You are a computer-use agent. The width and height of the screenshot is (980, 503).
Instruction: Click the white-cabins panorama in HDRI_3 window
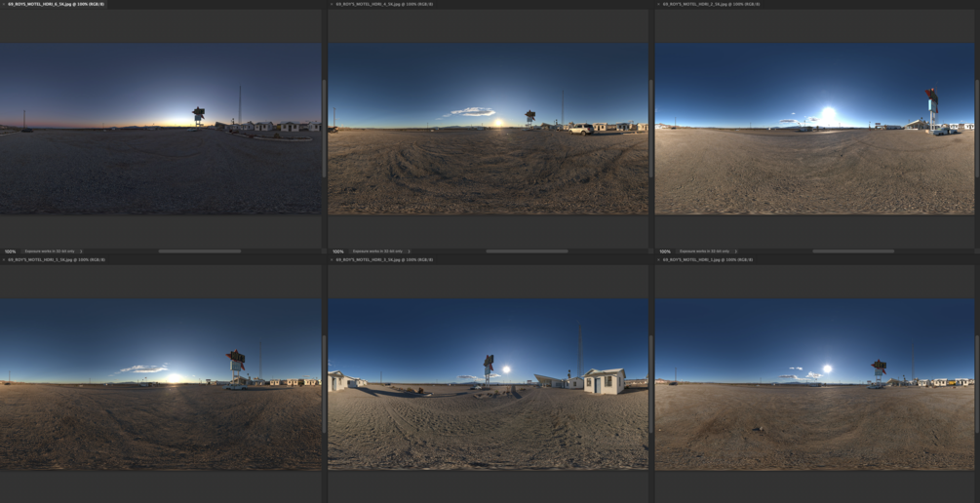(489, 384)
